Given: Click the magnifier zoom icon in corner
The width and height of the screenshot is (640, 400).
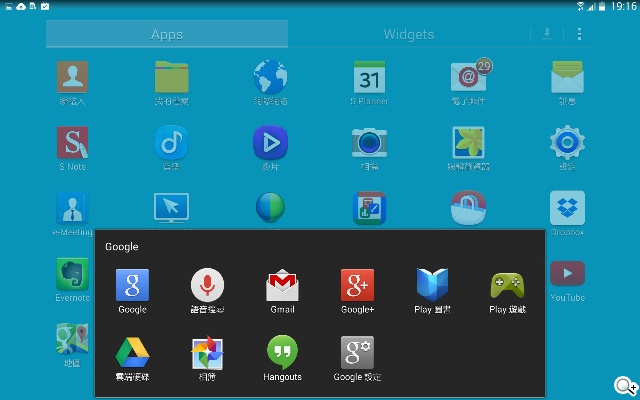Looking at the screenshot, I should pos(626,386).
